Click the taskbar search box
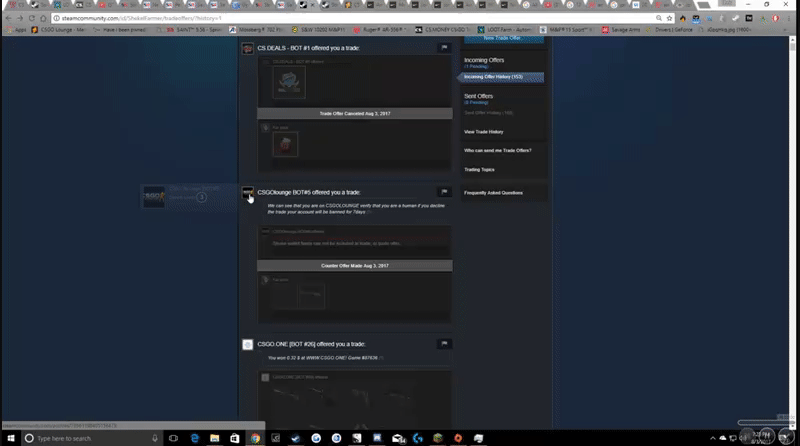This screenshot has height=446, width=800. click(x=92, y=438)
